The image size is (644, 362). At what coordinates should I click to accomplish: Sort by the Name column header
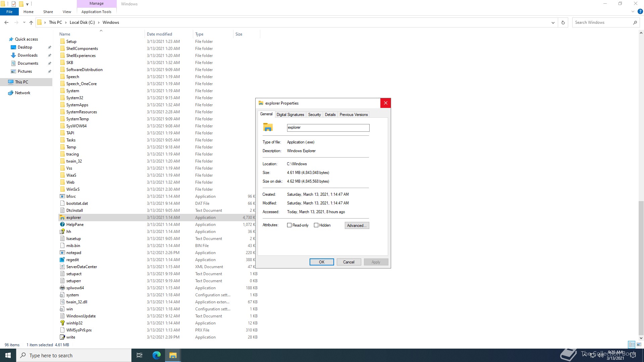pos(101,34)
